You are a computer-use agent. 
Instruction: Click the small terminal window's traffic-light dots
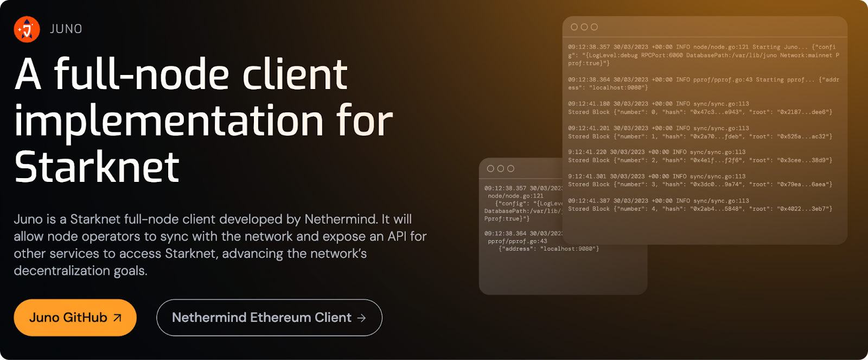point(501,169)
